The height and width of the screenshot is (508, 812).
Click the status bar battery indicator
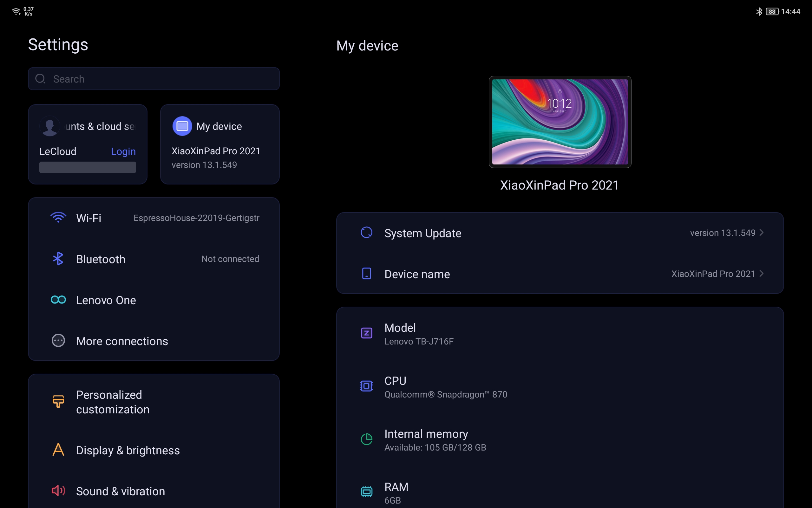(x=772, y=12)
